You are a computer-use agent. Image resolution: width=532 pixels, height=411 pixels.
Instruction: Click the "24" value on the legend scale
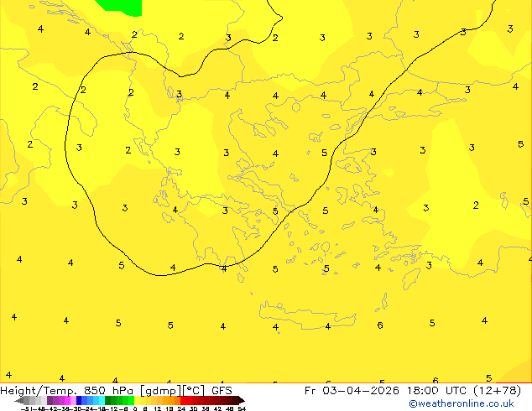click(181, 408)
